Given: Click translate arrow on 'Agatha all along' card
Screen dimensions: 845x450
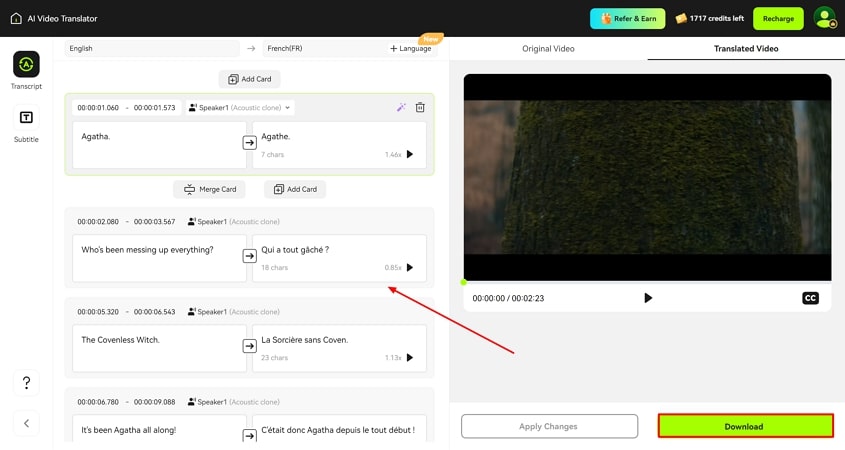Looking at the screenshot, I should click(250, 435).
